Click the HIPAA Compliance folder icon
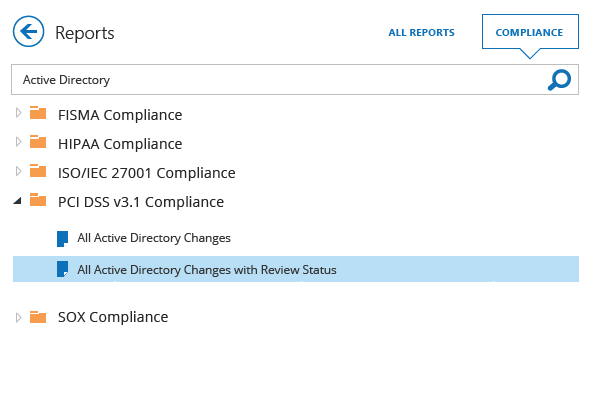 [38, 142]
